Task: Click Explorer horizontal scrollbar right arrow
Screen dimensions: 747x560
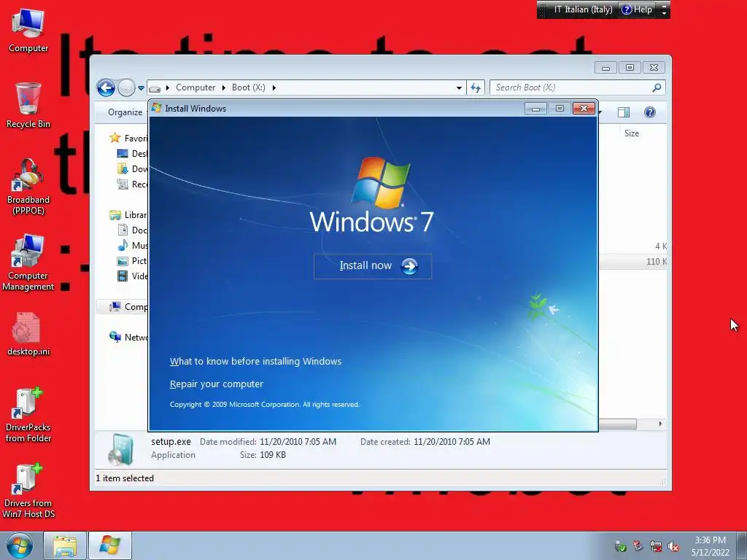Action: pyautogui.click(x=660, y=424)
